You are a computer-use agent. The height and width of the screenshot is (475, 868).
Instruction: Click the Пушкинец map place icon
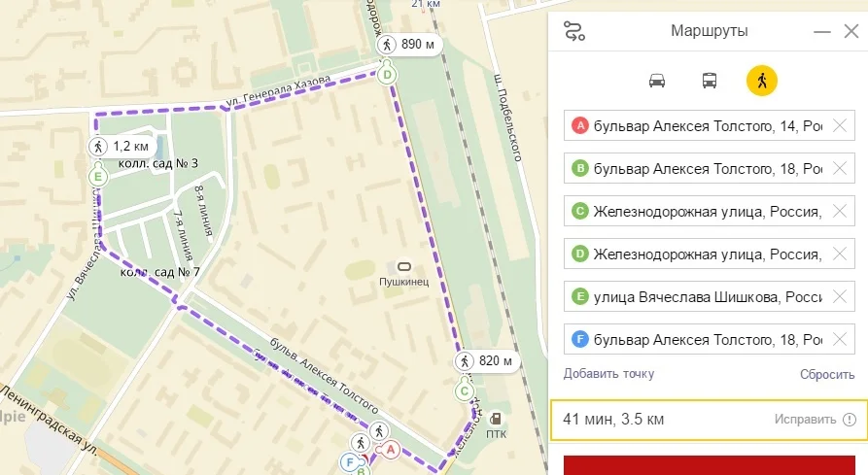tap(403, 266)
